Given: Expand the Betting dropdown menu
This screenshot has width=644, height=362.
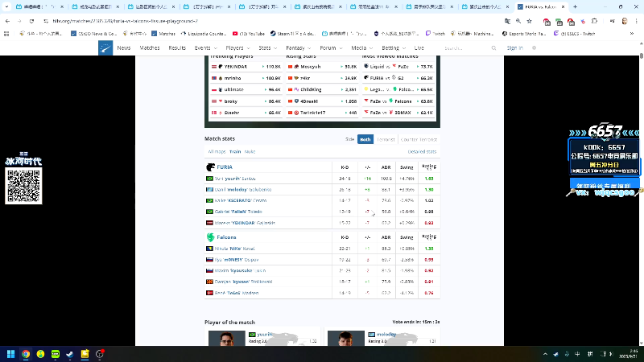Looking at the screenshot, I should [394, 48].
